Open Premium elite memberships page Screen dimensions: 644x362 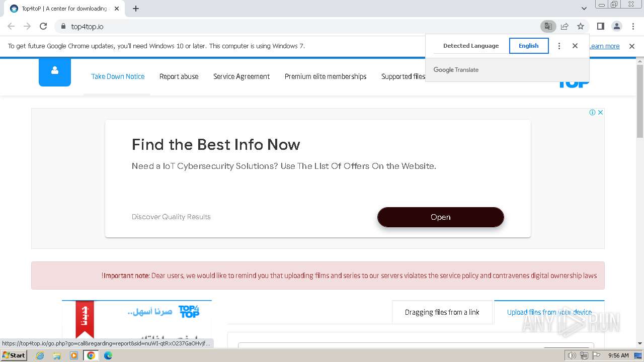pos(326,76)
